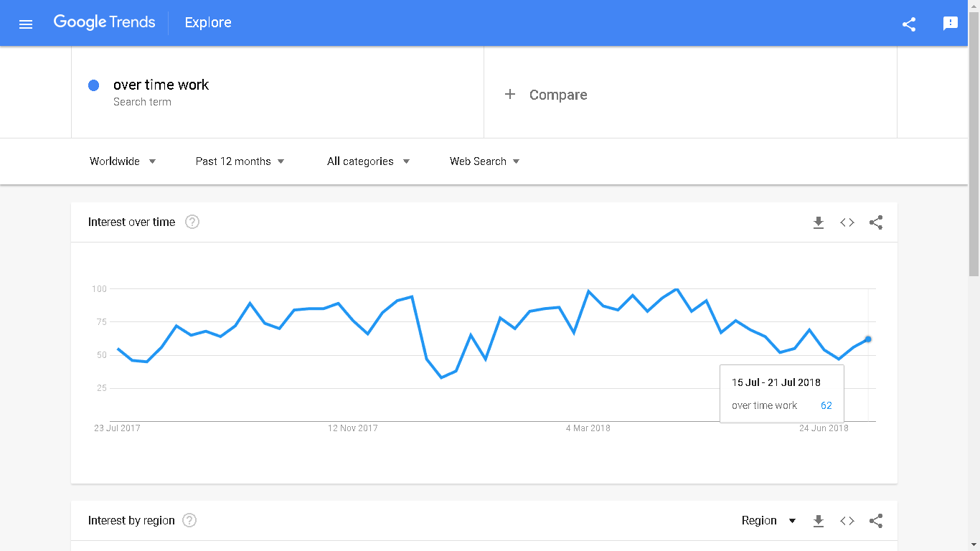This screenshot has height=551, width=980.
Task: Share the Interest over time chart
Action: pyautogui.click(x=876, y=222)
